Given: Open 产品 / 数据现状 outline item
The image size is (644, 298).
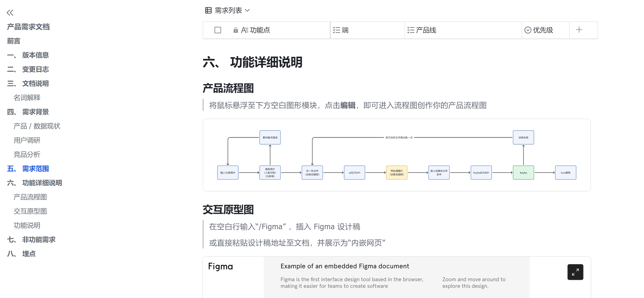Looking at the screenshot, I should [37, 126].
